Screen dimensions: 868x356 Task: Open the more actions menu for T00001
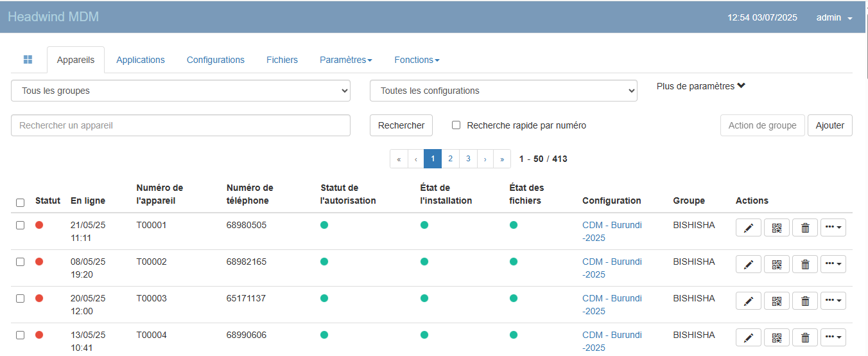(833, 228)
